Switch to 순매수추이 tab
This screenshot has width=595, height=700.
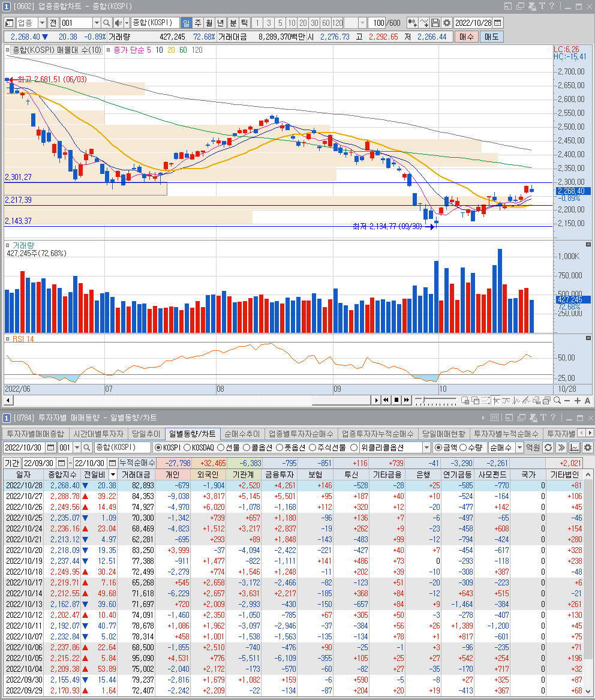coord(242,434)
